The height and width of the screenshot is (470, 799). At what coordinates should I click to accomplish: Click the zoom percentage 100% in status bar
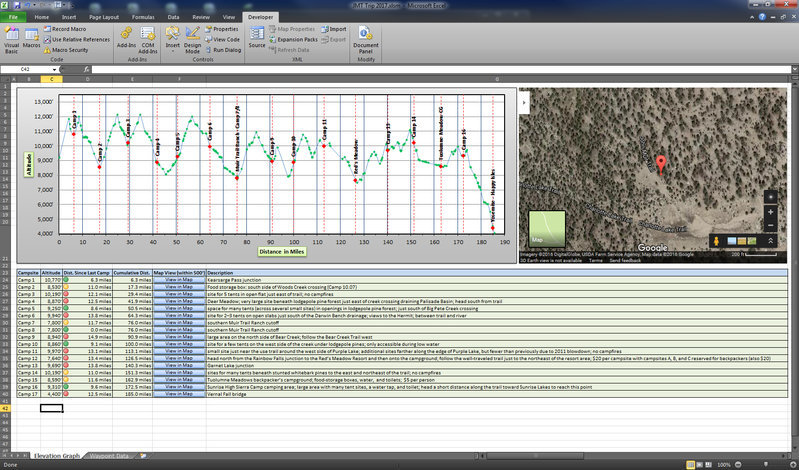724,465
